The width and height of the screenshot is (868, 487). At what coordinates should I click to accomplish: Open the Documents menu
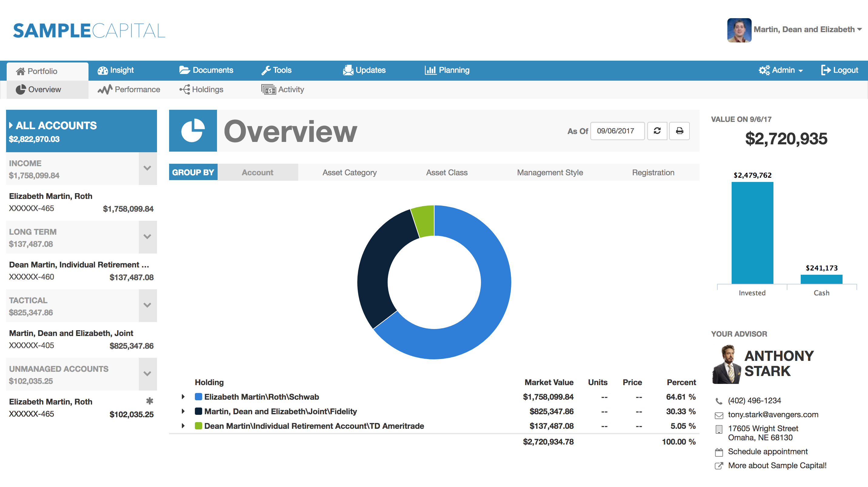[206, 70]
